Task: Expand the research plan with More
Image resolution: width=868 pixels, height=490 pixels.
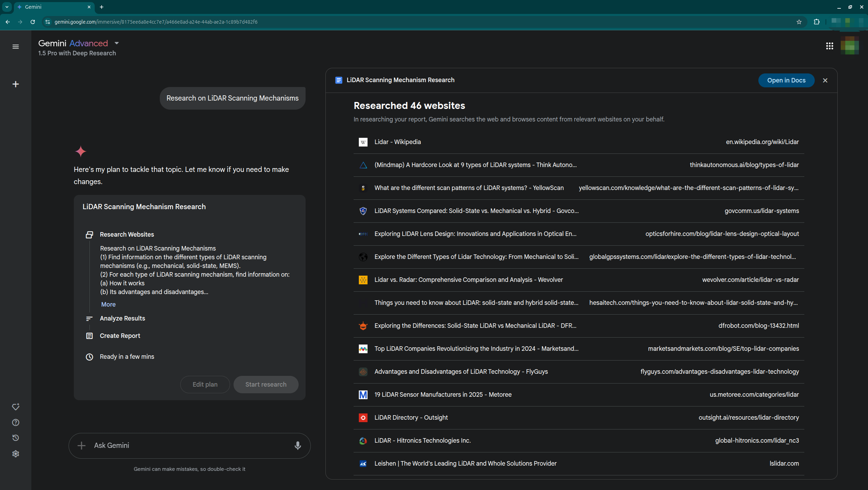Action: pyautogui.click(x=108, y=305)
